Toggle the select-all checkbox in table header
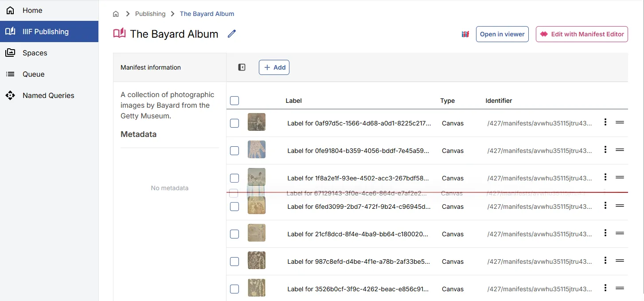This screenshot has height=301, width=644. tap(234, 101)
